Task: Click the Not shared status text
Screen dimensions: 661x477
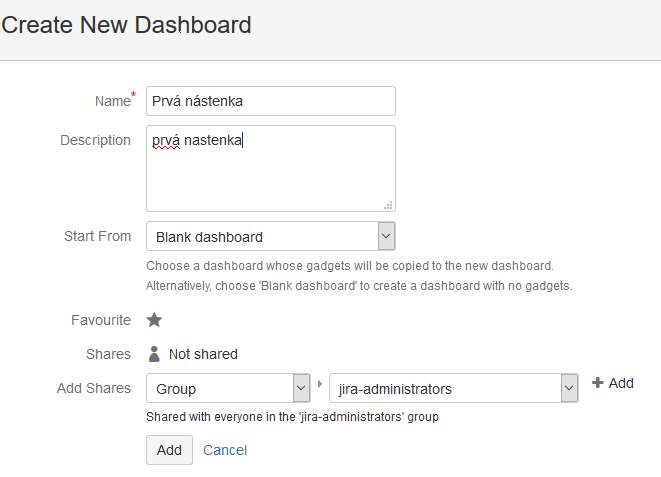Action: 203,354
